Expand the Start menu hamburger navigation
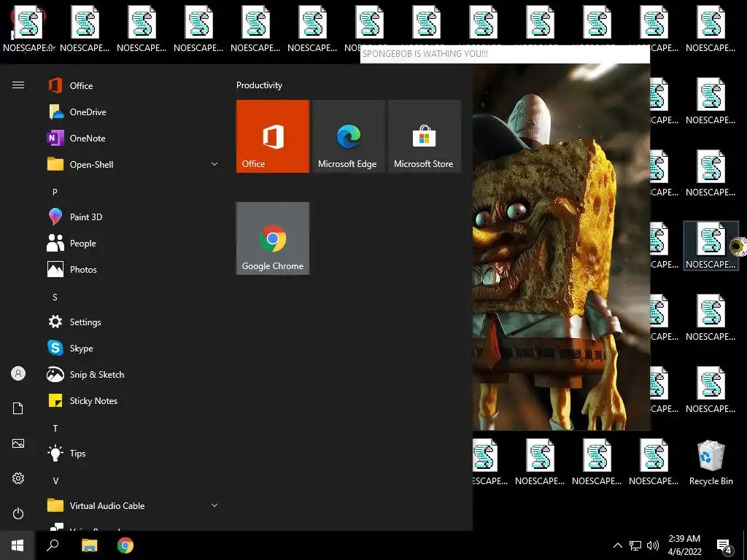Viewport: 747px width, 560px height. [x=18, y=85]
